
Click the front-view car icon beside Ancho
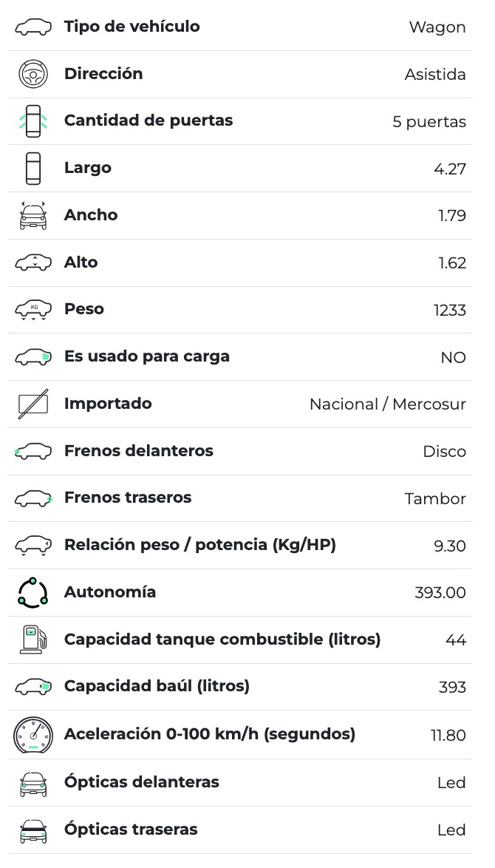(33, 215)
